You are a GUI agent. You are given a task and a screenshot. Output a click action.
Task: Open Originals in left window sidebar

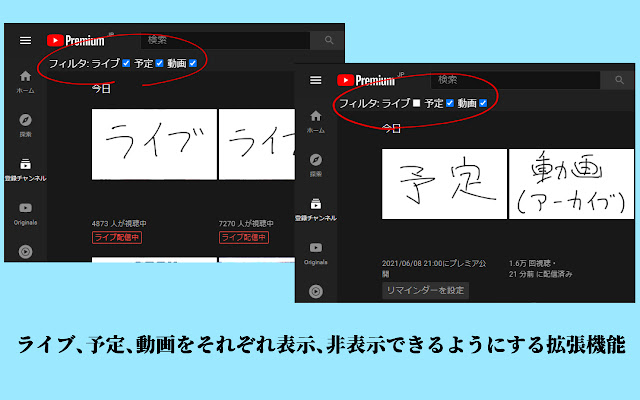[25, 214]
